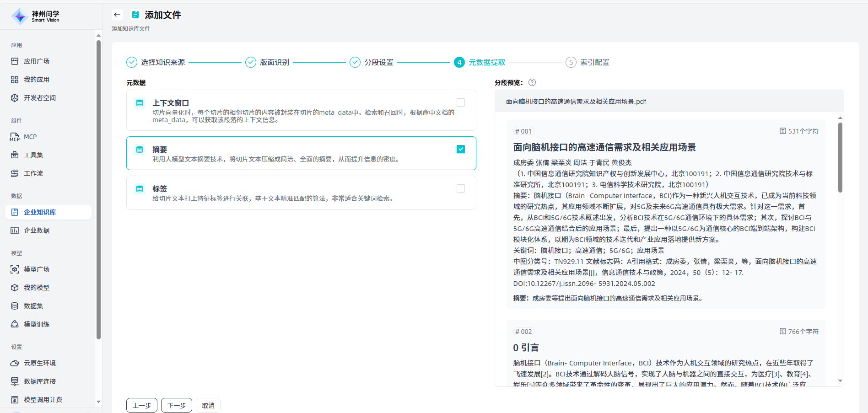Select 企业知识库 in sidebar menu
Viewport: 868px width, 413px height.
tap(40, 212)
